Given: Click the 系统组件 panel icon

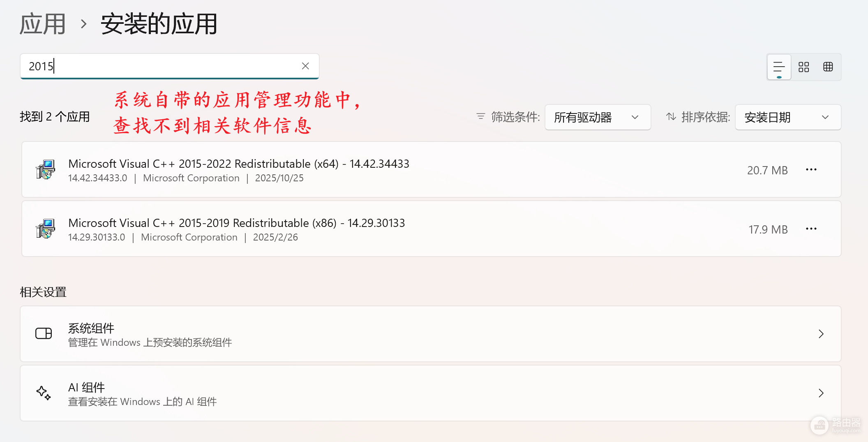Looking at the screenshot, I should click(44, 333).
